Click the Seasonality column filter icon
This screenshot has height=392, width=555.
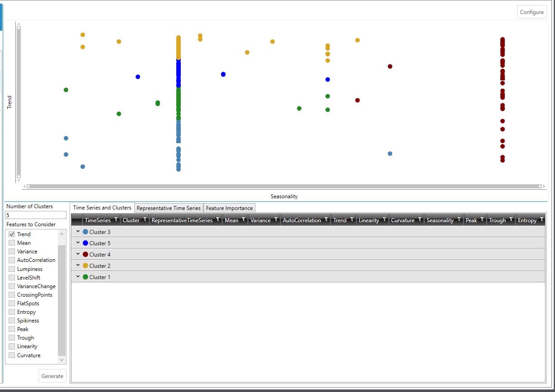point(459,219)
